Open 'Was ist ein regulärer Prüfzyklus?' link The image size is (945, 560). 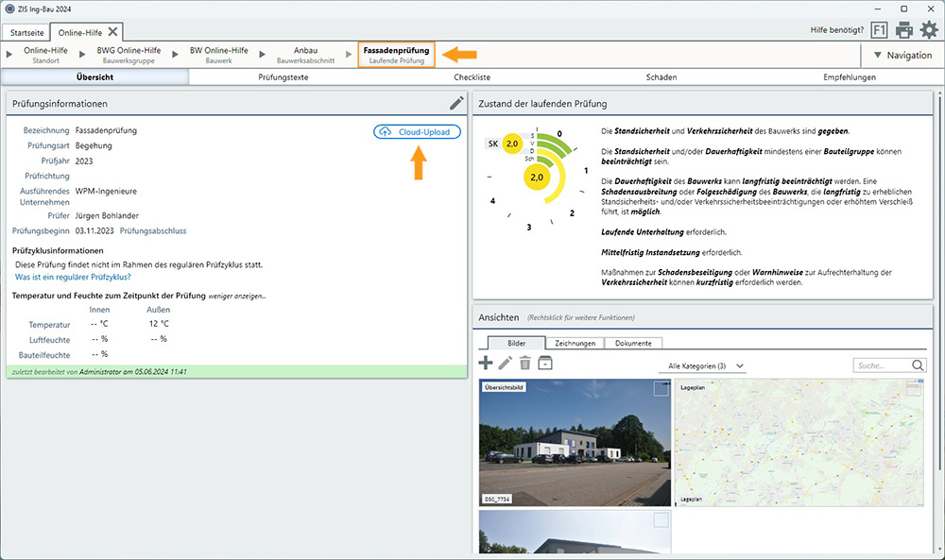73,278
